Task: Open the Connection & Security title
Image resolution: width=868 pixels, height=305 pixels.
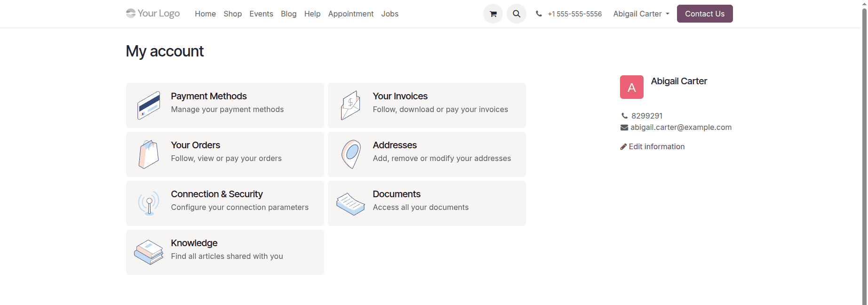Action: [217, 194]
